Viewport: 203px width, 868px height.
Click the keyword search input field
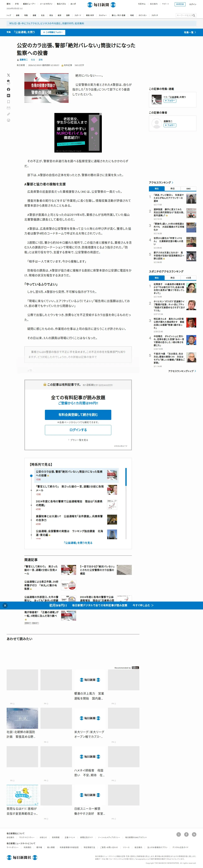click(184, 15)
